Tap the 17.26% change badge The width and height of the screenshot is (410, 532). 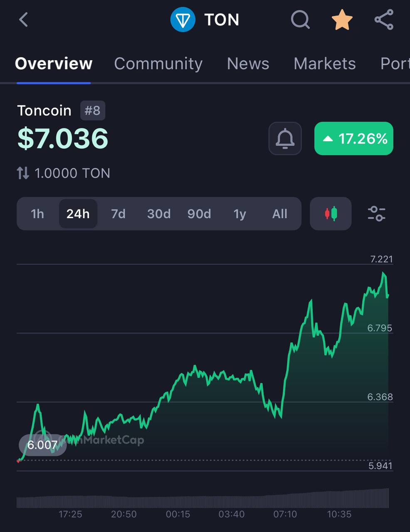[354, 138]
